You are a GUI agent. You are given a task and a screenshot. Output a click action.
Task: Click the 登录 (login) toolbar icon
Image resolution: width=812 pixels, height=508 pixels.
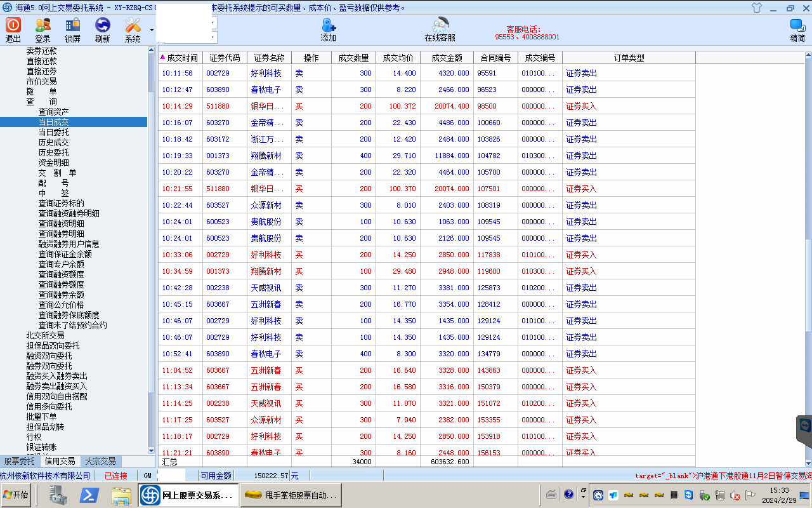[x=43, y=29]
